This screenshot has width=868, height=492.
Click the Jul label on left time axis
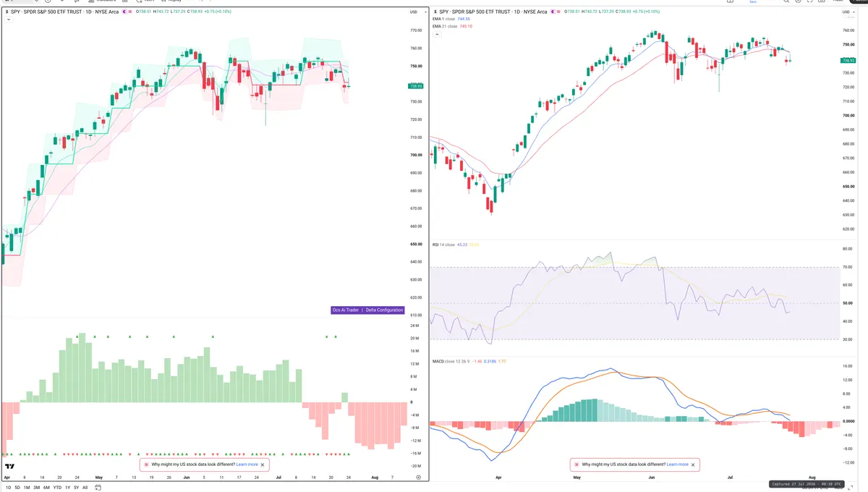[x=280, y=478]
